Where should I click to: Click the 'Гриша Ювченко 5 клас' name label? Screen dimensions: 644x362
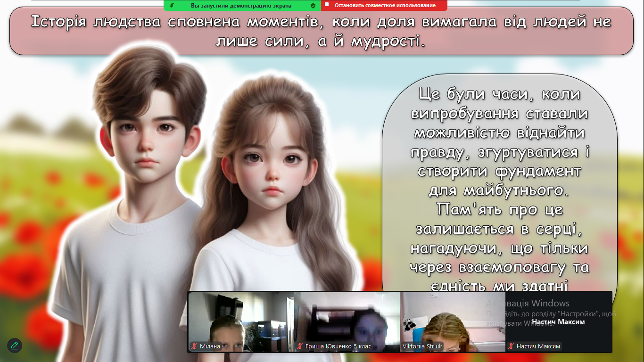point(338,346)
